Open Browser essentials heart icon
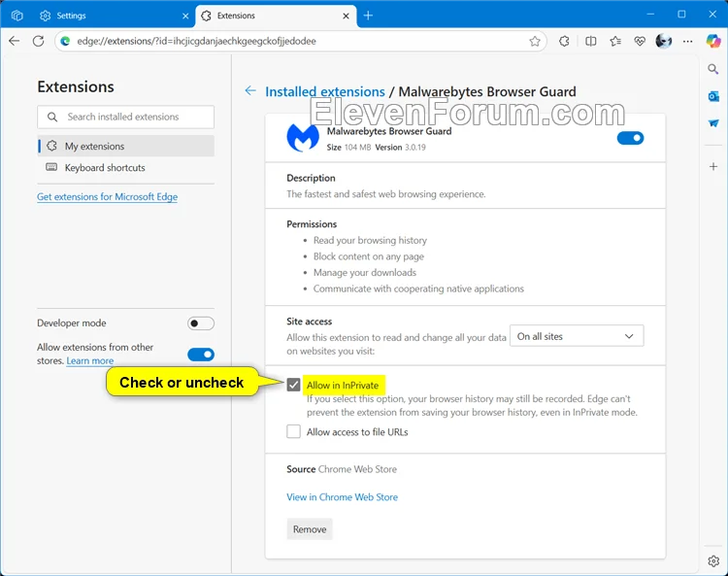This screenshot has height=576, width=728. click(640, 42)
